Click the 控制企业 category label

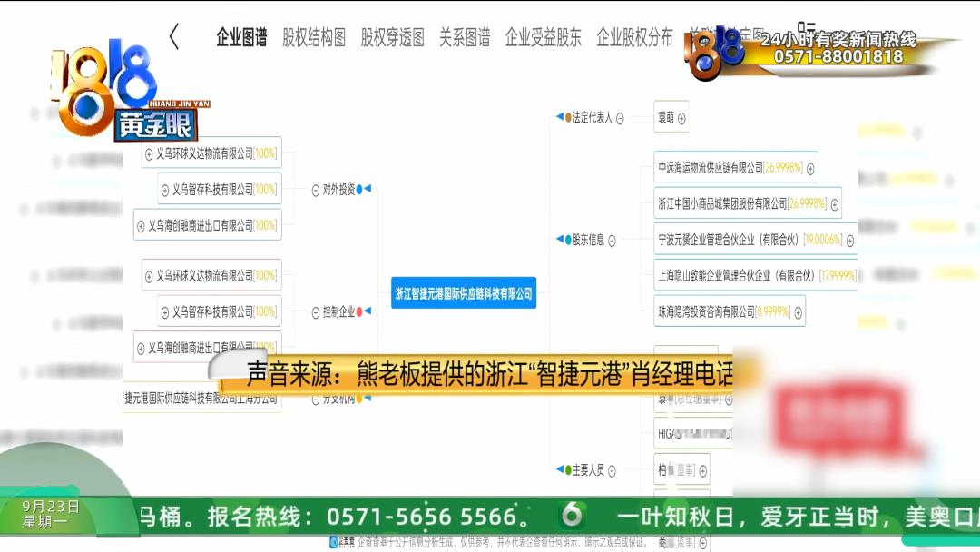338,312
